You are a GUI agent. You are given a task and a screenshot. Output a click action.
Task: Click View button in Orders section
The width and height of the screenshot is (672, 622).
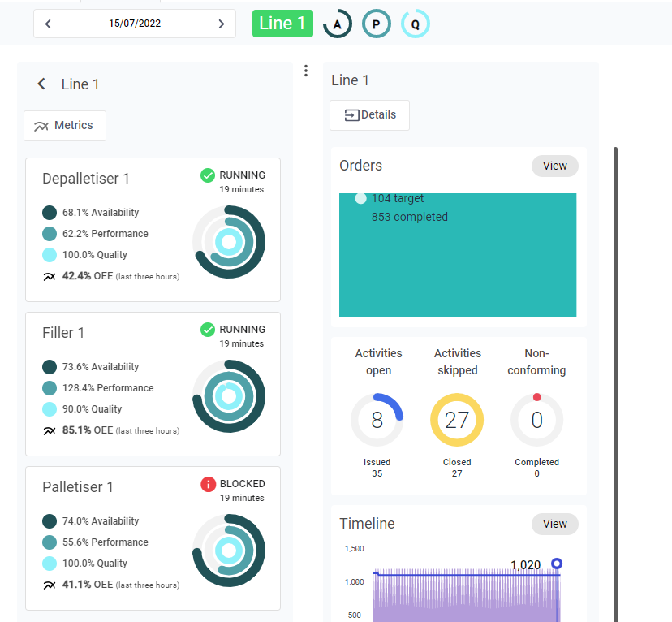coord(554,166)
